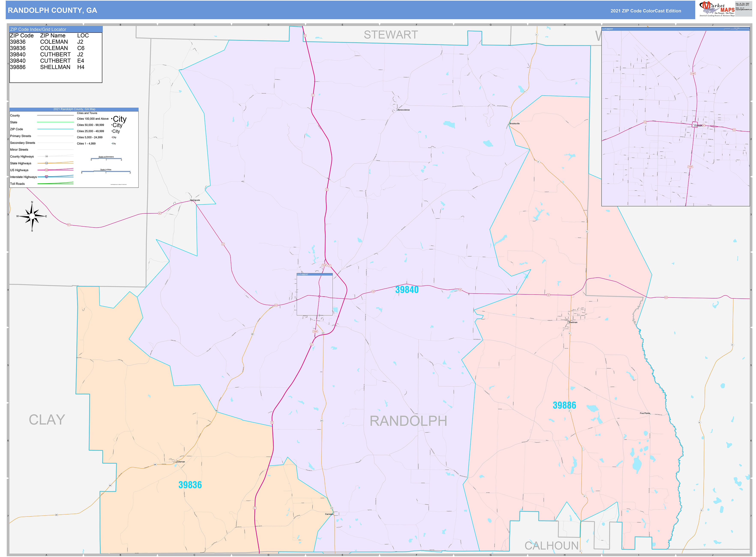Click the County Highways marker in the legend

point(46,156)
